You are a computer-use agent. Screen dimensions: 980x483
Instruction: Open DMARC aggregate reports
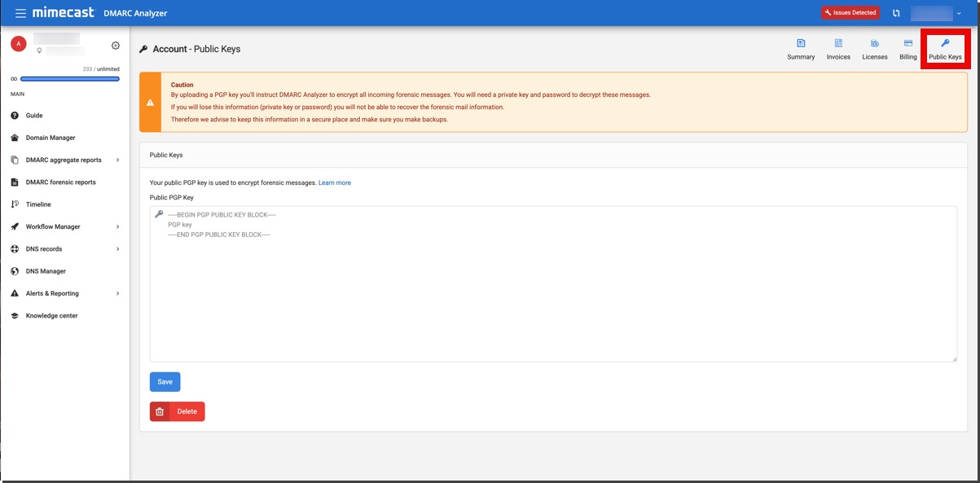[x=65, y=160]
